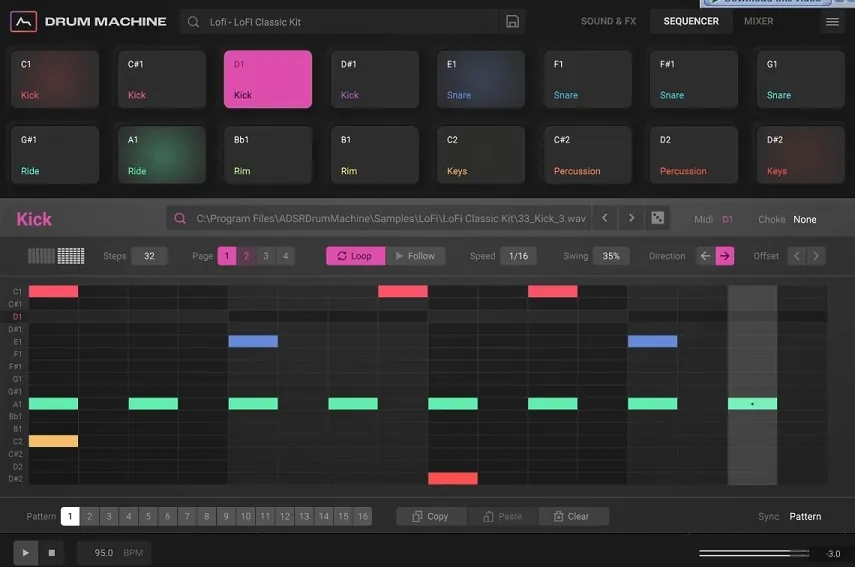Trigger the C1 Kick pad
The height and width of the screenshot is (567, 855).
coord(55,79)
